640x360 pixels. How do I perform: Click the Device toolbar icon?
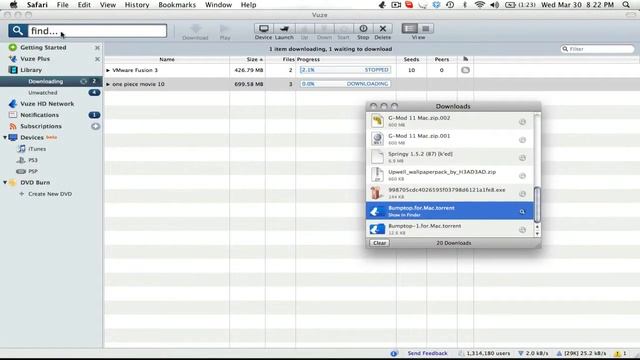click(x=263, y=29)
